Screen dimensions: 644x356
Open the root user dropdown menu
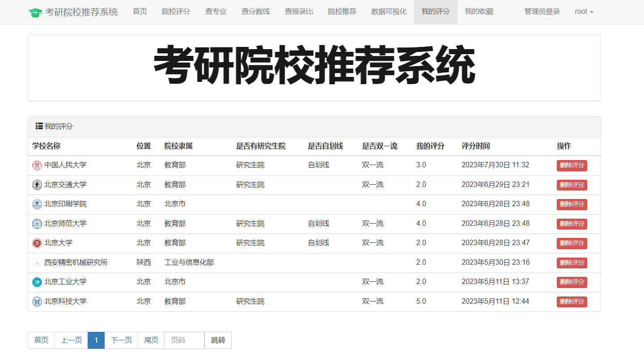click(x=584, y=12)
